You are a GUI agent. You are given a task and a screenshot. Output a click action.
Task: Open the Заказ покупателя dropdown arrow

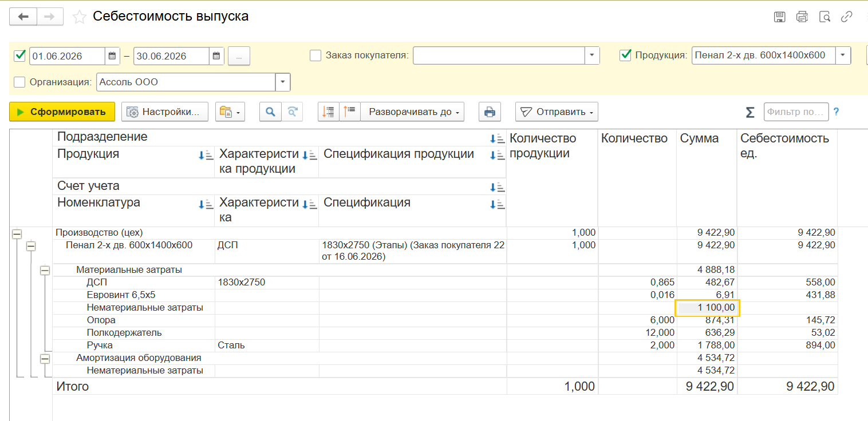point(592,55)
